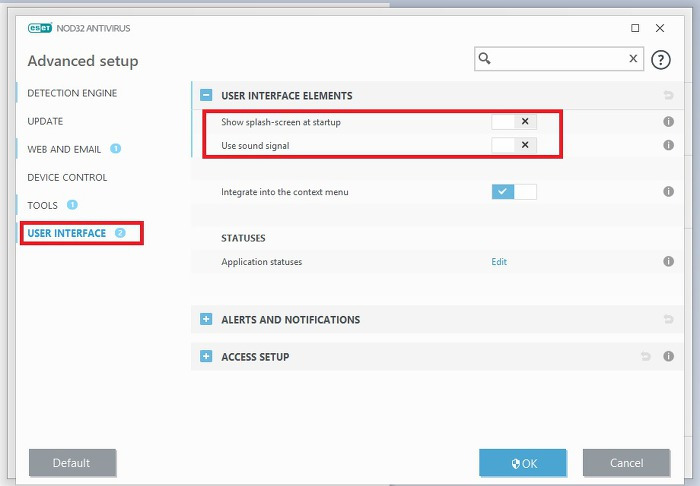The height and width of the screenshot is (486, 700).
Task: Open Detection Engine settings
Action: (x=72, y=93)
